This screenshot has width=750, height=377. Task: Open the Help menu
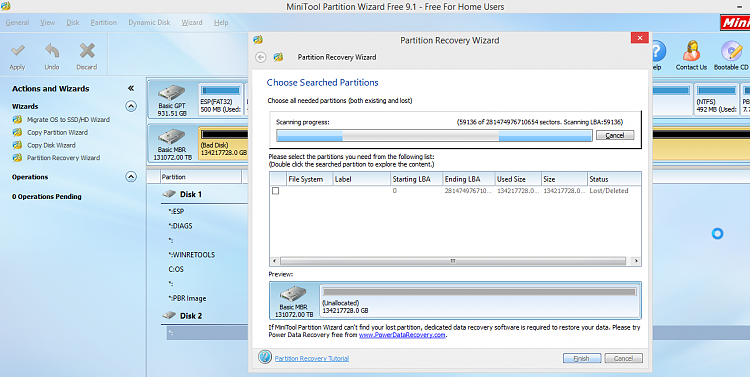click(x=221, y=22)
